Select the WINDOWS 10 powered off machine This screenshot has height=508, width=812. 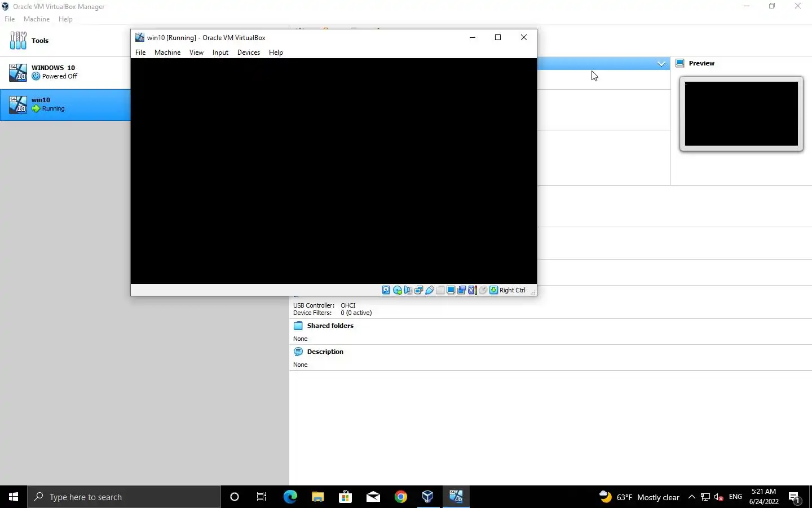(x=65, y=72)
